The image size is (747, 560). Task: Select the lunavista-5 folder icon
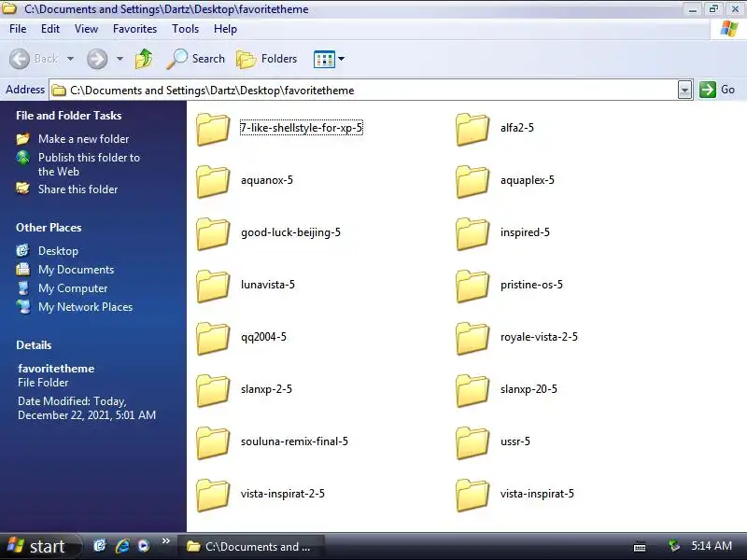tap(213, 286)
